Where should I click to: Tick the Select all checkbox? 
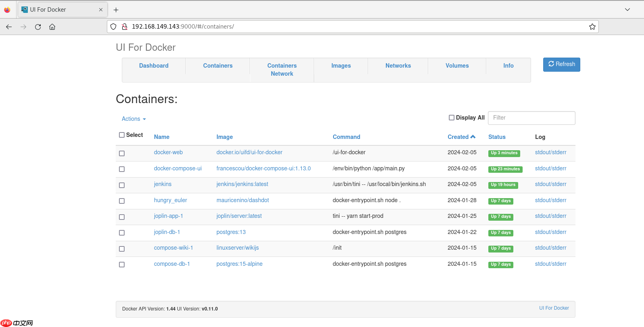122,135
